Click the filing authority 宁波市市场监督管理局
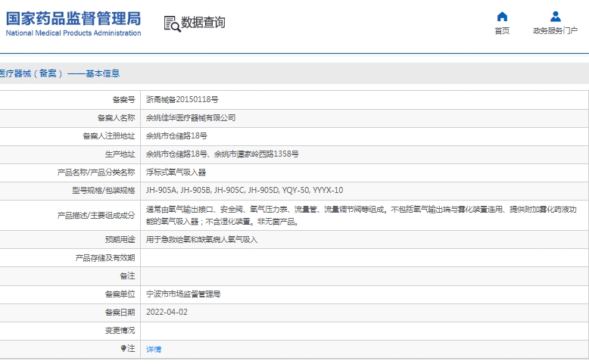589x364 pixels. click(183, 294)
